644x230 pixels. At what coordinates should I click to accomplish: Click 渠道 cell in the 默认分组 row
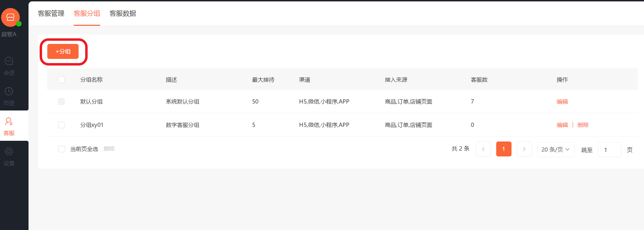pyautogui.click(x=324, y=102)
